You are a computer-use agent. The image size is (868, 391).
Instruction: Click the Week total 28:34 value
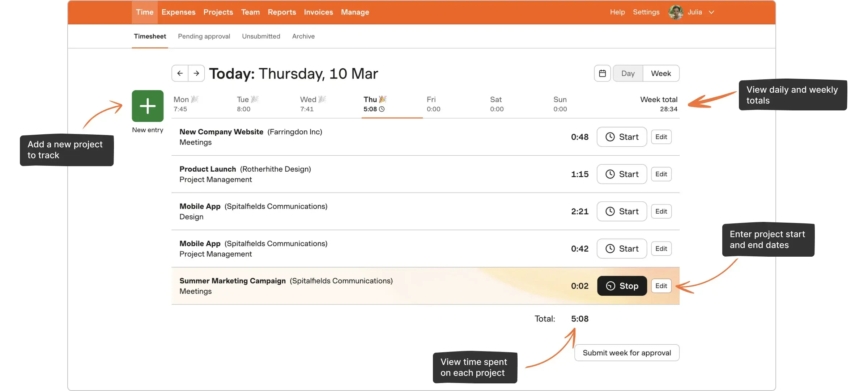point(668,109)
